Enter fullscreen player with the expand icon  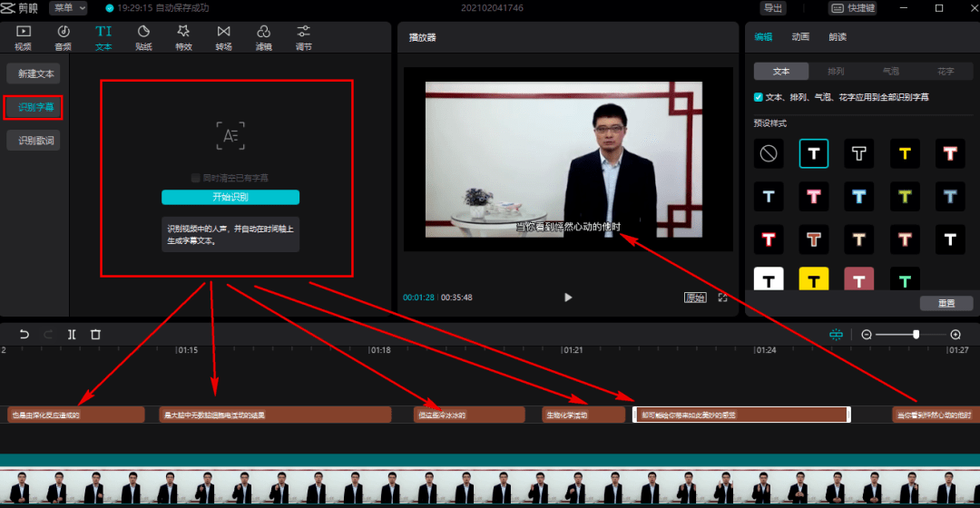722,298
